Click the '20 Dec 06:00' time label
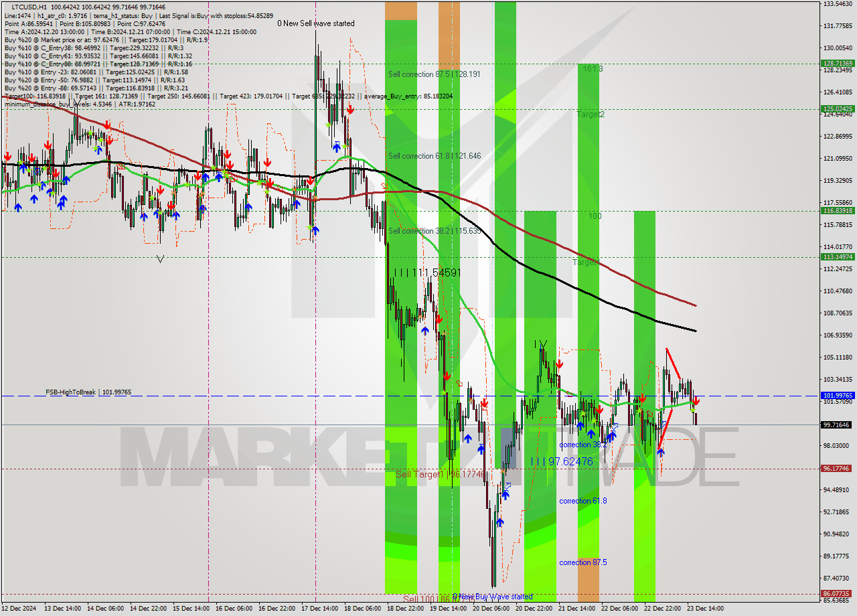This screenshot has height=616, width=857. pyautogui.click(x=491, y=609)
